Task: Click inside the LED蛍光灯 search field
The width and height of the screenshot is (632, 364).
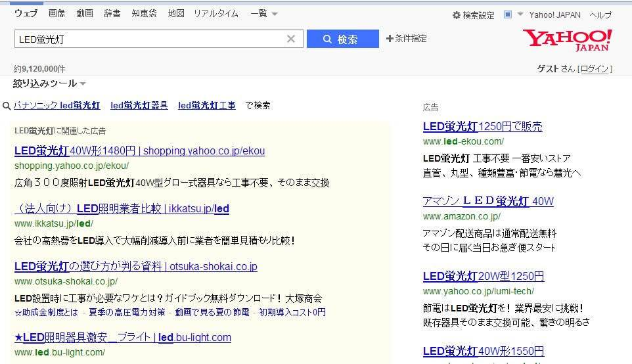Action: (151, 39)
